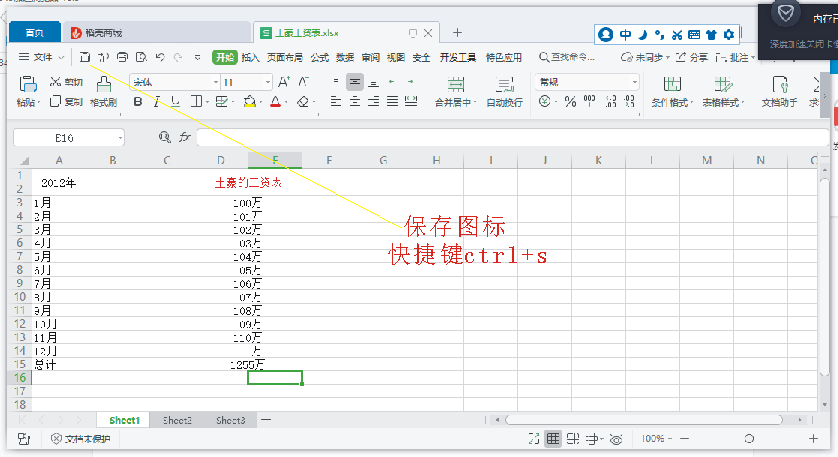
Task: Toggle middle vertical alignment
Action: coord(354,81)
